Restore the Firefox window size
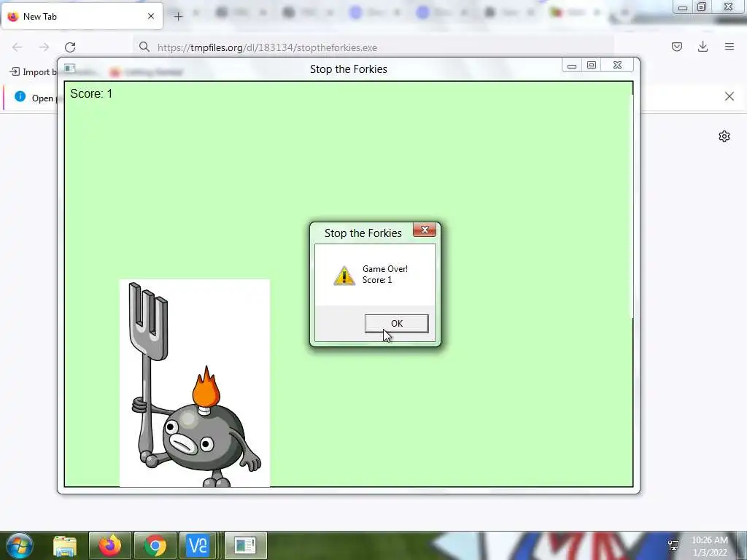This screenshot has height=560, width=747. (x=702, y=7)
